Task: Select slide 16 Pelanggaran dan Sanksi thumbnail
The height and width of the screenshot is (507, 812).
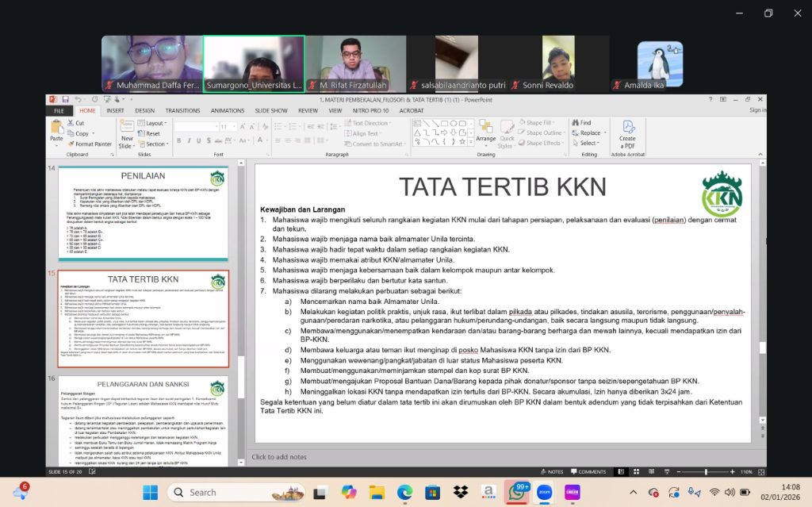Action: (144, 421)
